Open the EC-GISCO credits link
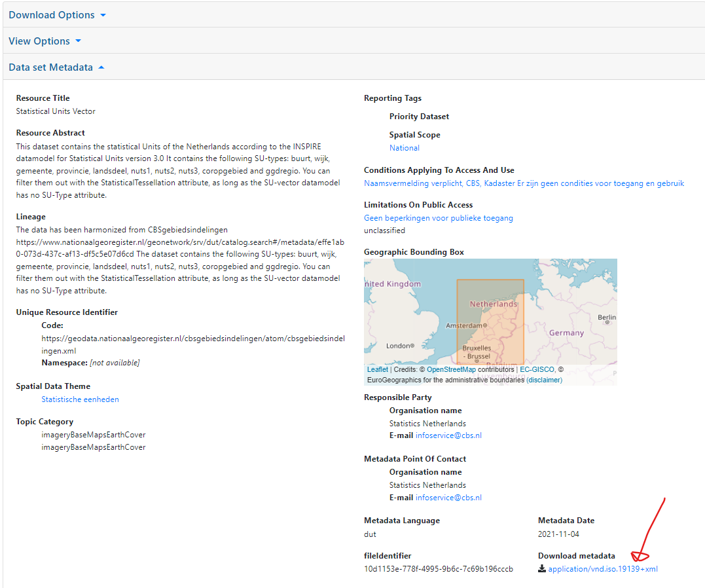 tap(537, 369)
